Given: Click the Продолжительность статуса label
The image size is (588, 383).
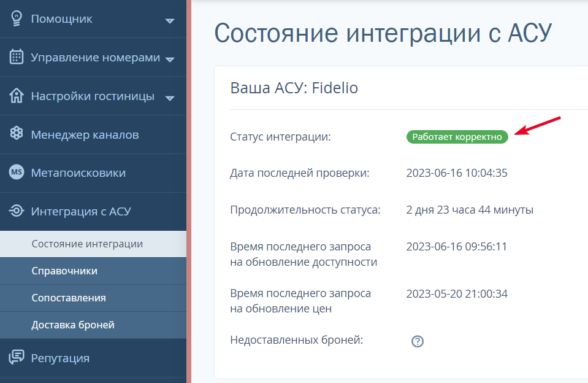Looking at the screenshot, I should point(305,210).
